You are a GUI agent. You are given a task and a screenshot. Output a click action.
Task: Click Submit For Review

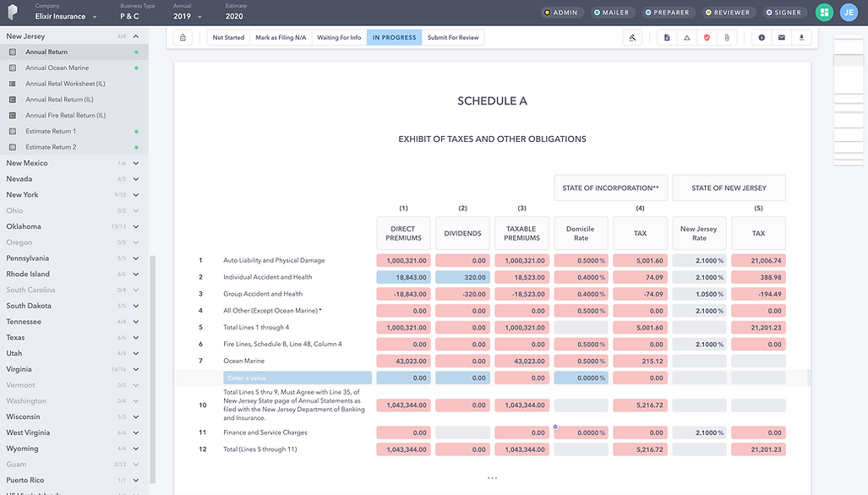click(x=453, y=38)
